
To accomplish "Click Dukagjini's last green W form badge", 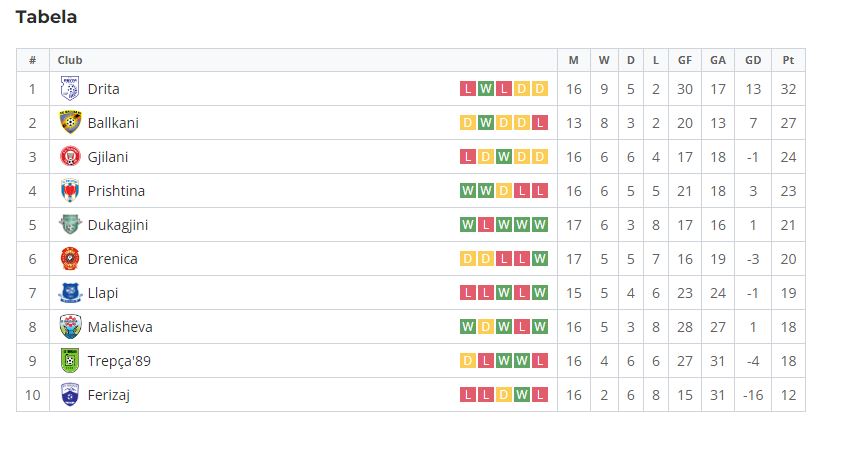I will [x=540, y=225].
